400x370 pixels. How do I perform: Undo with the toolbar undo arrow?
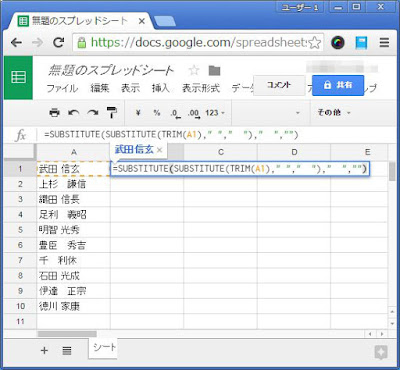[73, 113]
